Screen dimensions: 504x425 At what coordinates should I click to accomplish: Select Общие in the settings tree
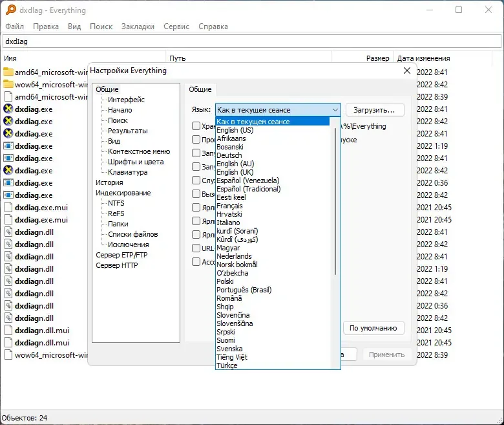click(x=107, y=89)
